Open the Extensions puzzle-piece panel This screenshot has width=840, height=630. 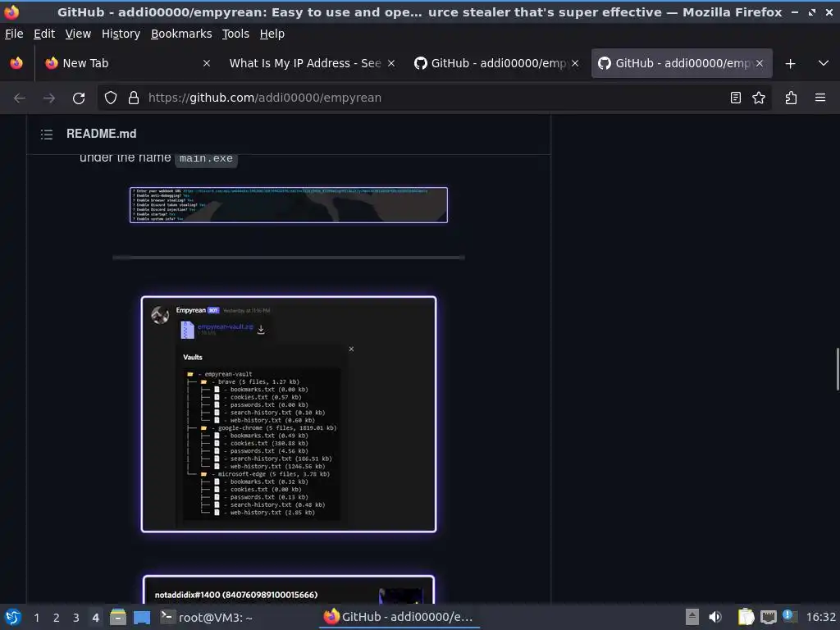[791, 98]
